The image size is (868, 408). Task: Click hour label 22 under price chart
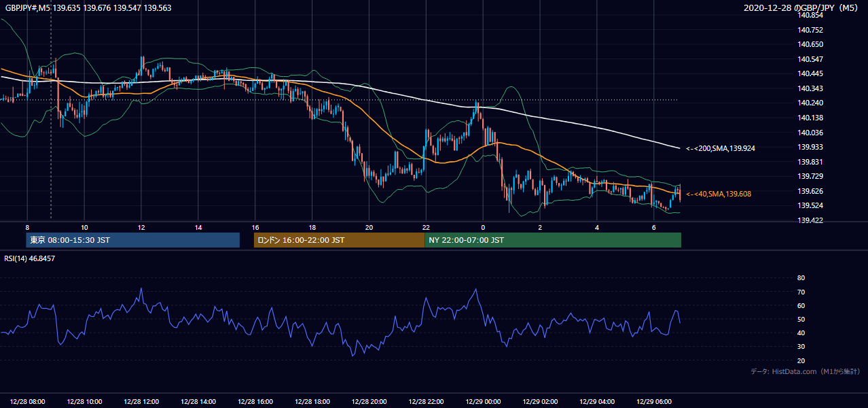tap(426, 227)
